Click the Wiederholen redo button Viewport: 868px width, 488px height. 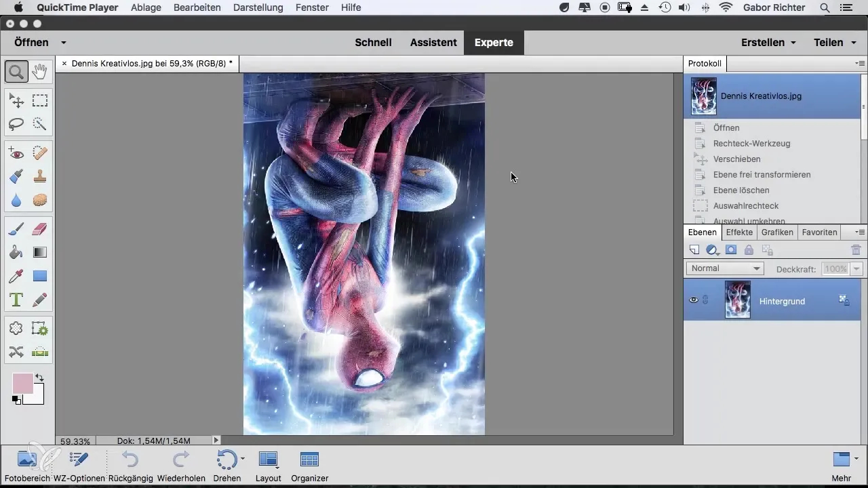[x=181, y=466]
